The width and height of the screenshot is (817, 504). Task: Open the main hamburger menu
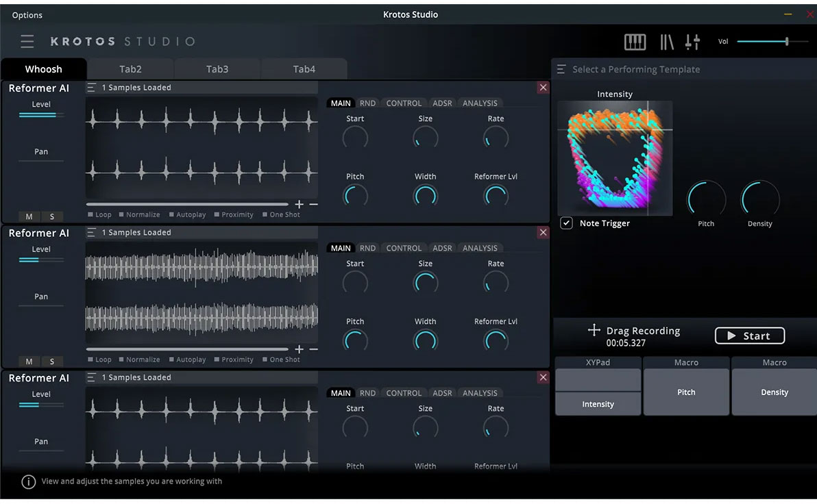click(x=27, y=42)
